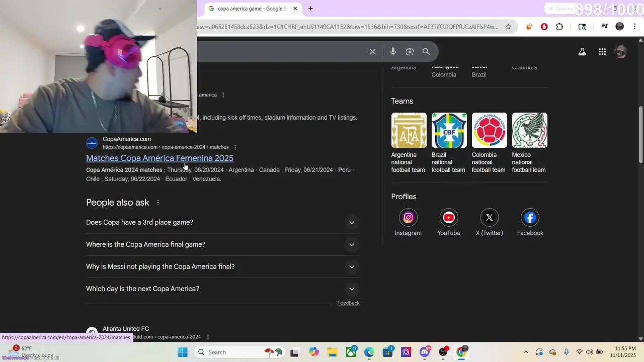644x362 pixels.
Task: Open the Google apps grid
Action: (602, 51)
